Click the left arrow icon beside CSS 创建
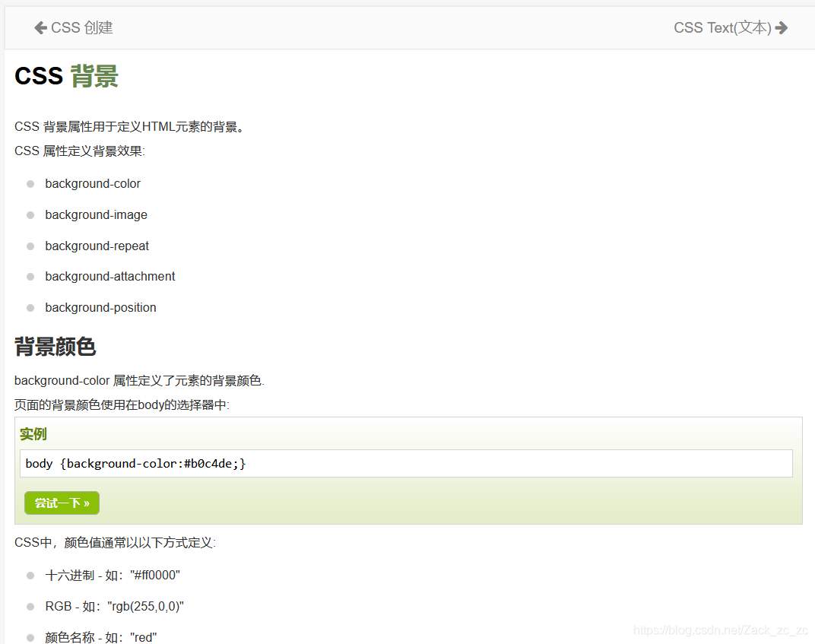Image resolution: width=815 pixels, height=644 pixels. point(40,27)
